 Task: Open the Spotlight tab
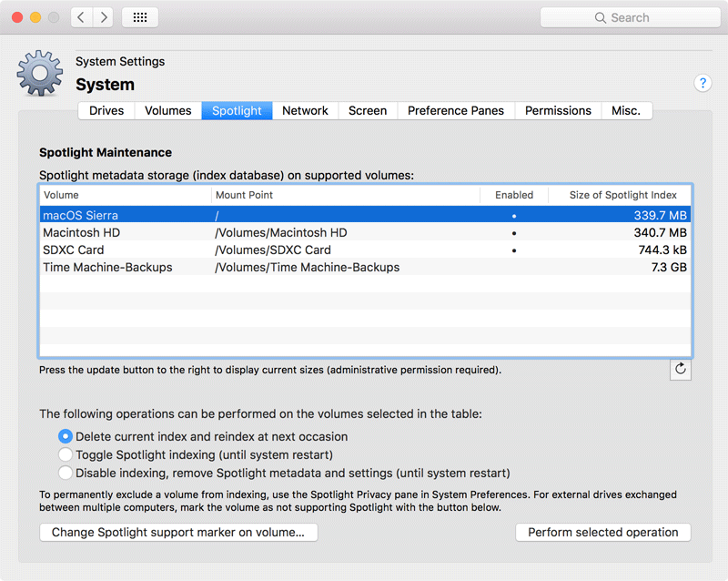[237, 110]
